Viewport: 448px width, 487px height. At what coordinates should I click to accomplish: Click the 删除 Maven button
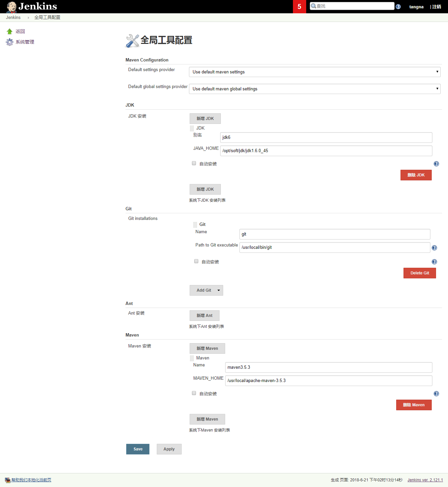(x=414, y=405)
